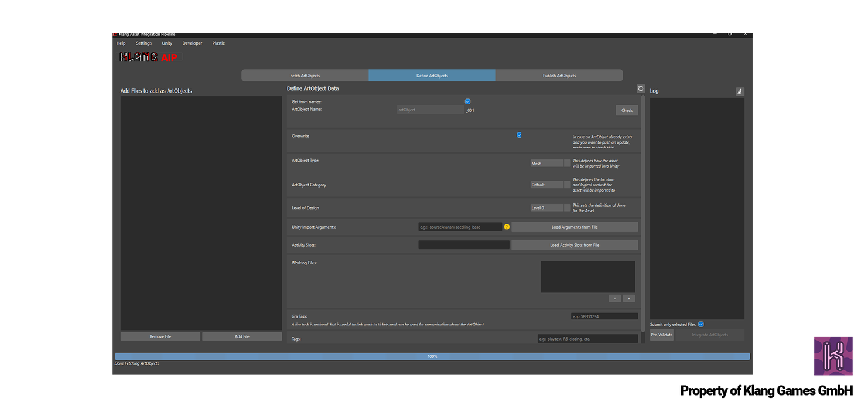
Task: Uncheck the Get from names checkbox
Action: tap(467, 101)
